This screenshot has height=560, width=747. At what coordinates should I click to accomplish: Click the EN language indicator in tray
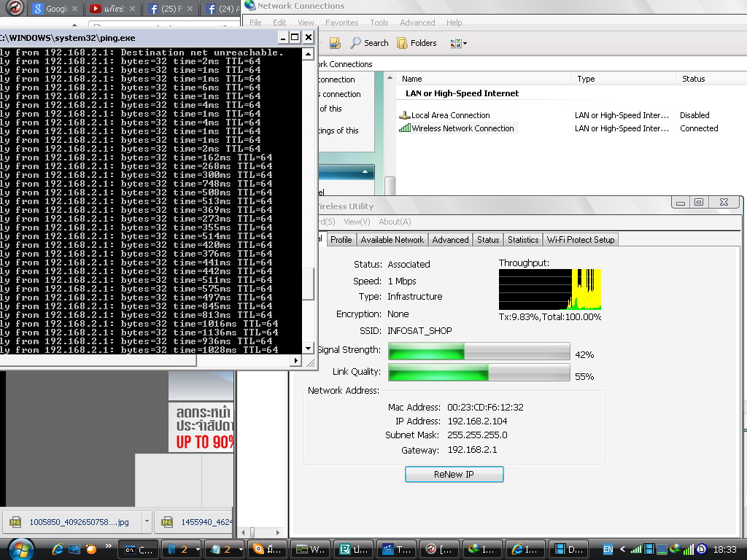(x=608, y=550)
